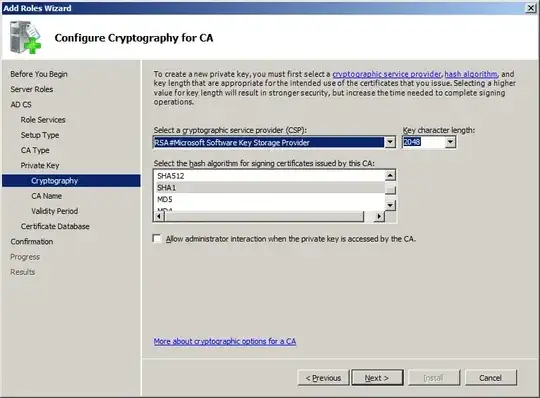This screenshot has width=540, height=398.
Task: Proceed with the Next button
Action: tap(377, 378)
